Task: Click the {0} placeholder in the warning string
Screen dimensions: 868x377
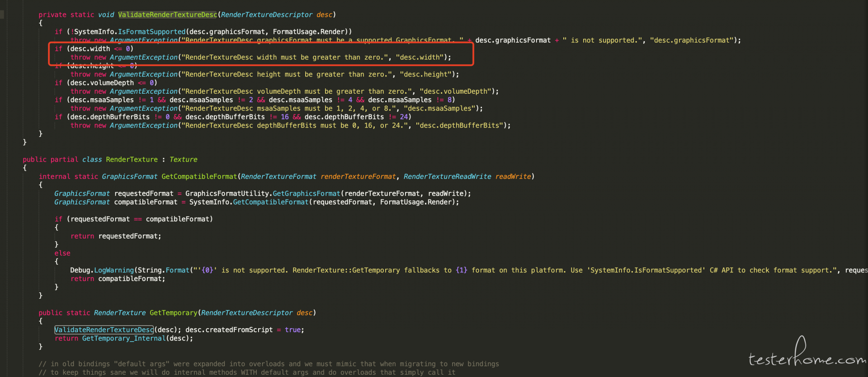Action: (x=208, y=270)
